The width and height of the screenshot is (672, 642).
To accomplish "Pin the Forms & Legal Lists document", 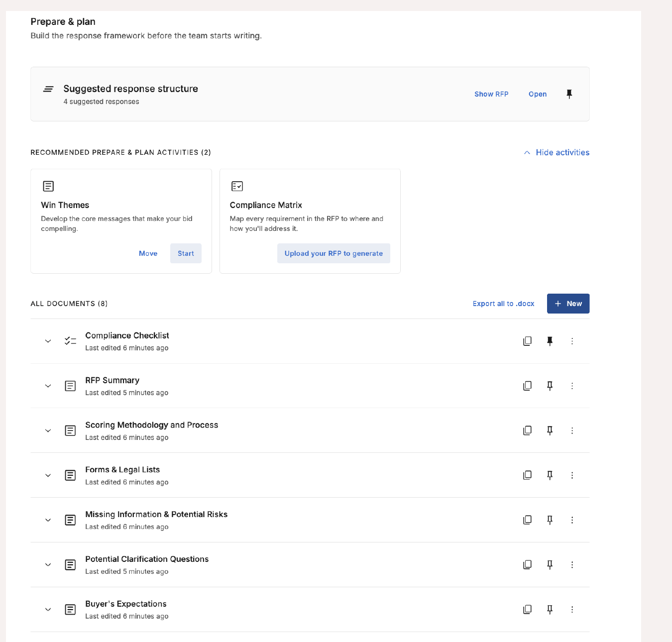I will click(x=550, y=475).
